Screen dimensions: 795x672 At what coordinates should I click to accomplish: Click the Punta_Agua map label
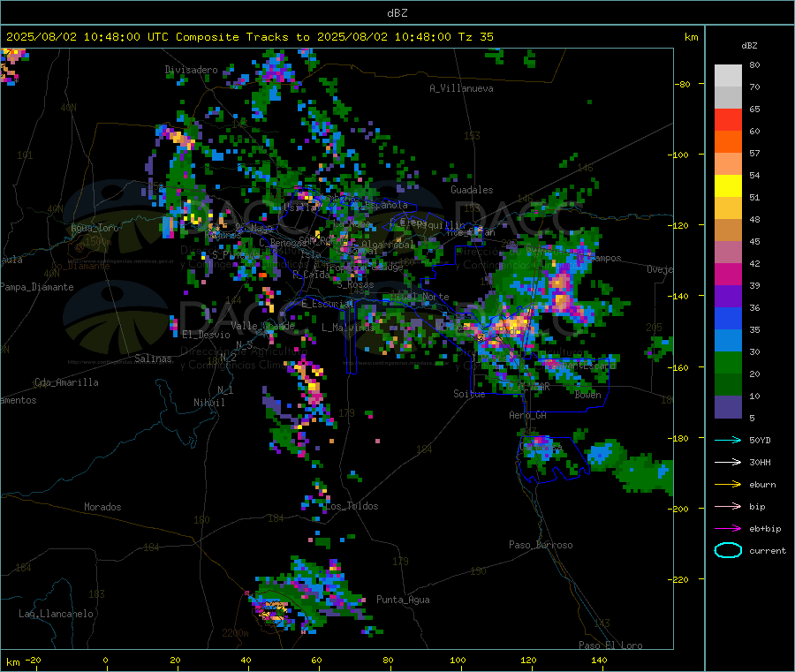tap(403, 600)
